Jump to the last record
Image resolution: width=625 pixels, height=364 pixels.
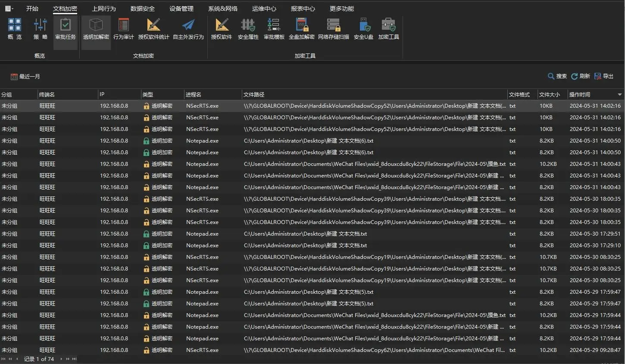pyautogui.click(x=74, y=359)
